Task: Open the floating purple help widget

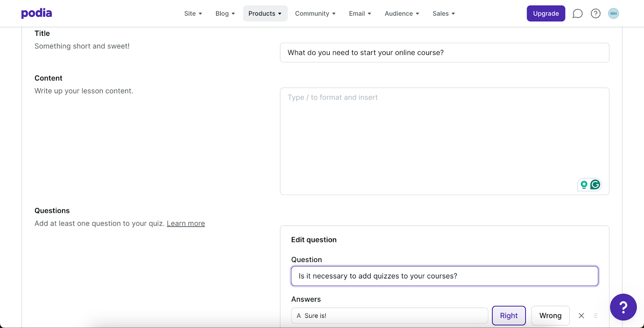Action: pyautogui.click(x=623, y=307)
